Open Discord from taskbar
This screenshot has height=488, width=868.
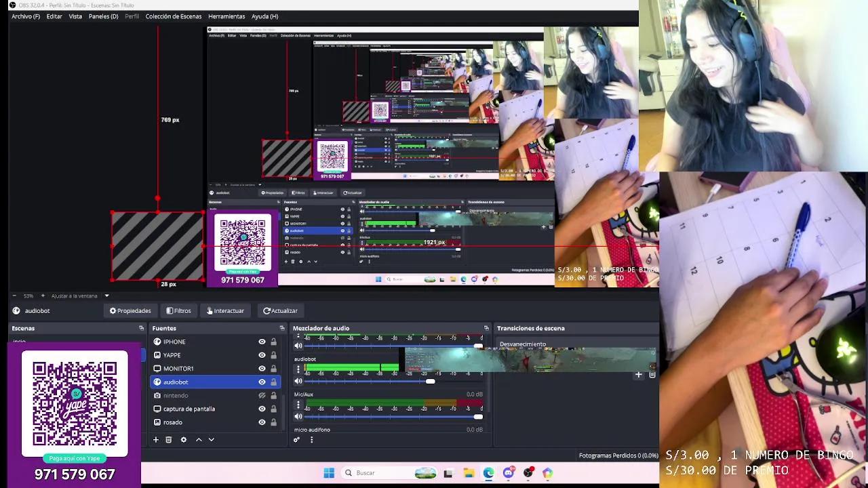pos(509,473)
